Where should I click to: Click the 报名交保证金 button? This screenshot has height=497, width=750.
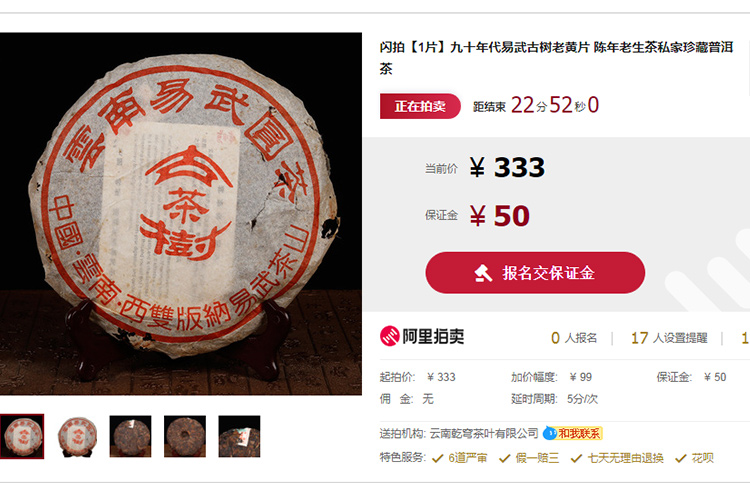(535, 273)
